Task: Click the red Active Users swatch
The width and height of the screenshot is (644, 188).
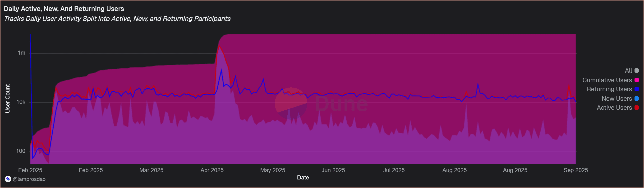Action: [x=637, y=108]
